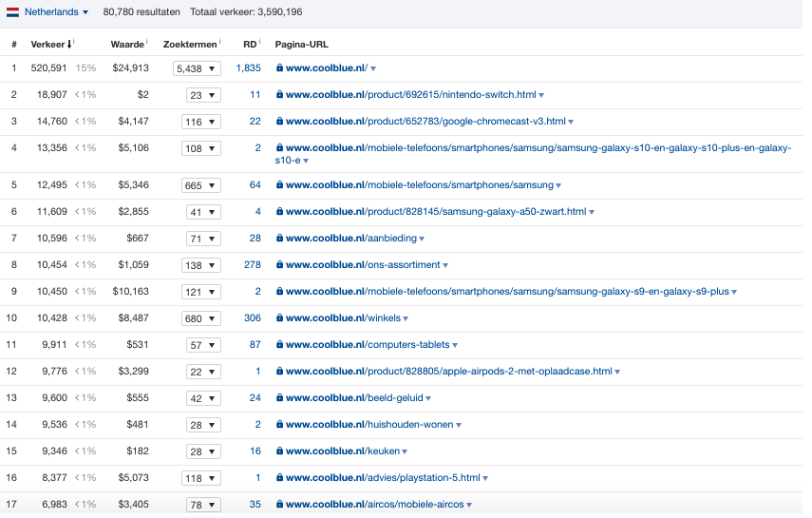The height and width of the screenshot is (518, 812).
Task: Open the 64 referring domains link
Action: click(x=255, y=185)
